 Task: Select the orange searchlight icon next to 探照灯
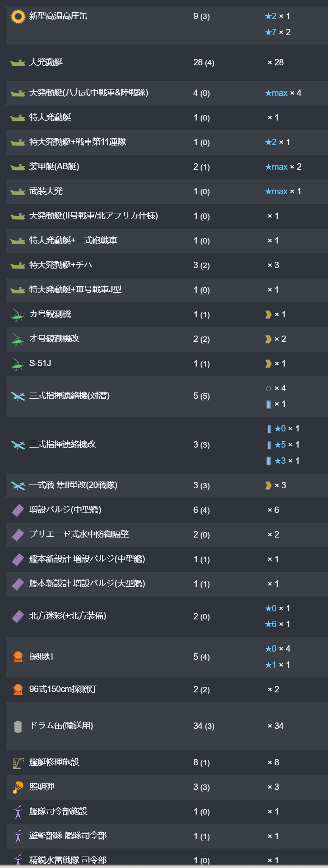point(18,657)
